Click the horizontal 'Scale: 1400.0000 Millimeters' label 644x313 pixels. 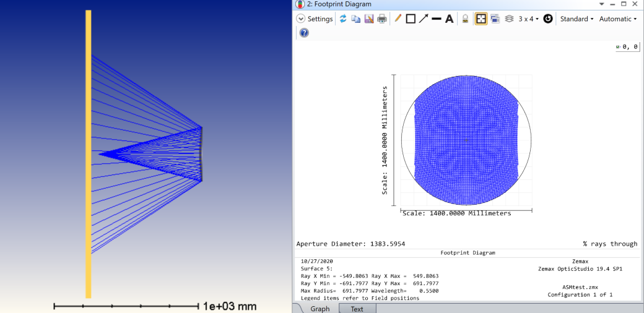click(457, 213)
